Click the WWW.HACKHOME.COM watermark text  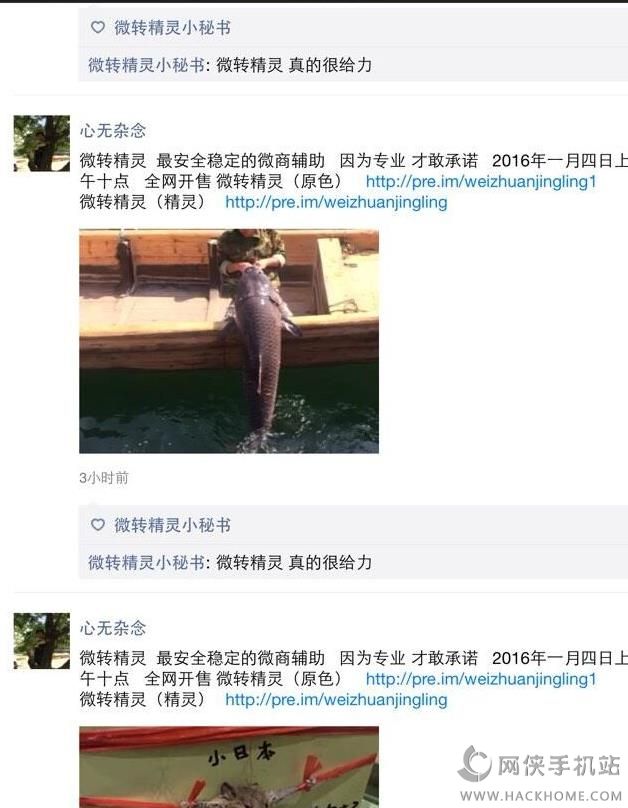point(541,796)
